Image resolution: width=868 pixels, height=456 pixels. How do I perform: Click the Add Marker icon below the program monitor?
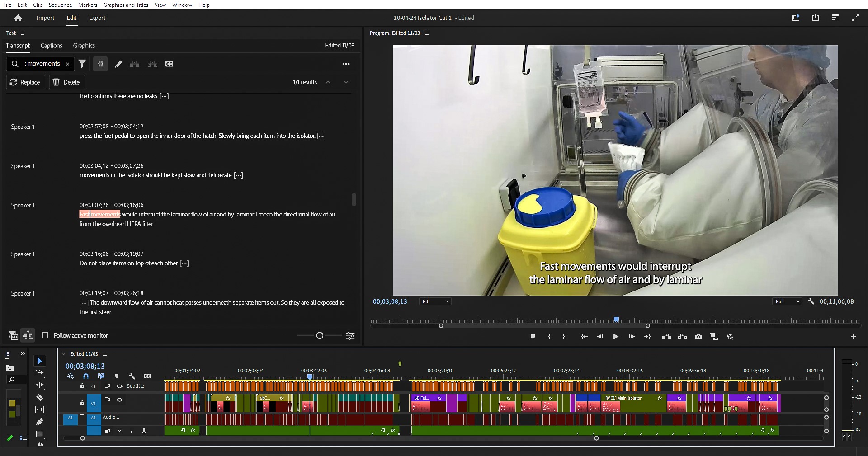point(533,337)
